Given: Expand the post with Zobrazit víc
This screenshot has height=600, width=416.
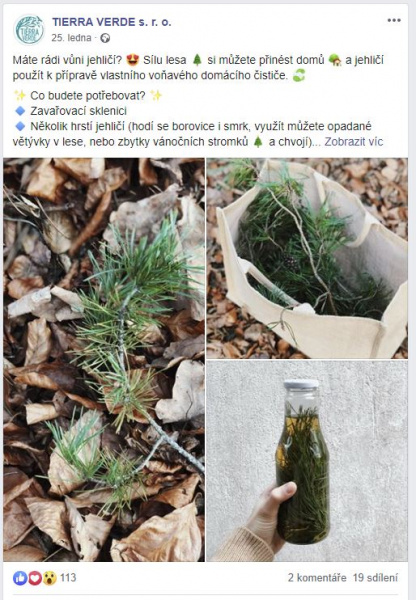Looking at the screenshot, I should coord(354,142).
